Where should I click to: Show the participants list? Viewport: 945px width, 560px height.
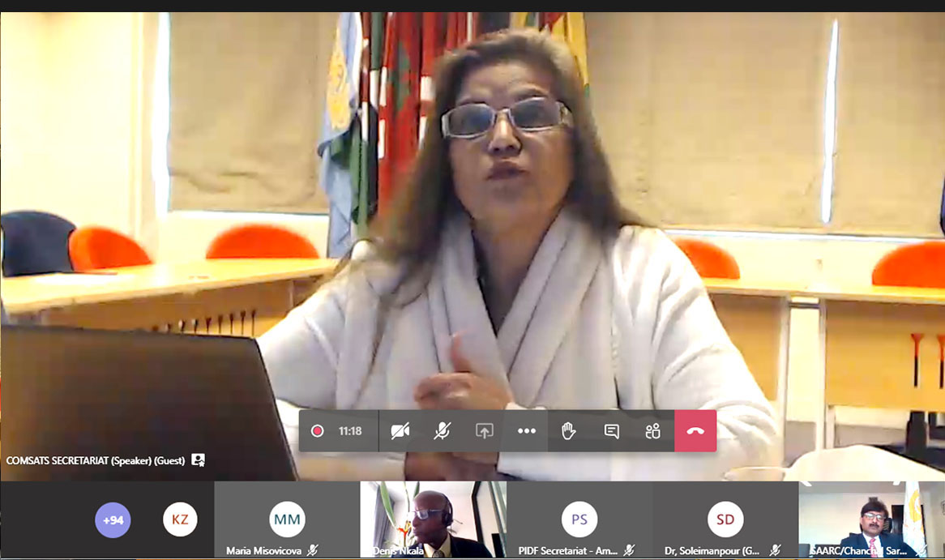pyautogui.click(x=652, y=431)
